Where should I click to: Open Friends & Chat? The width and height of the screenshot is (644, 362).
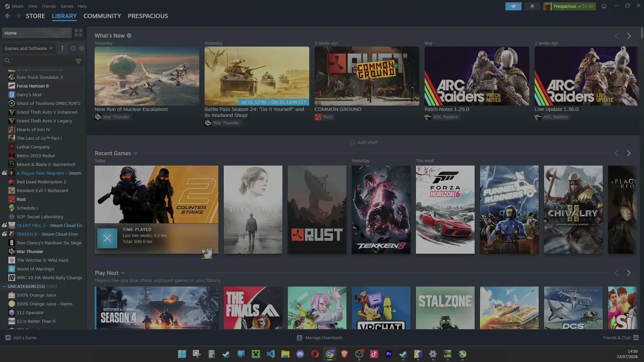coord(620,338)
